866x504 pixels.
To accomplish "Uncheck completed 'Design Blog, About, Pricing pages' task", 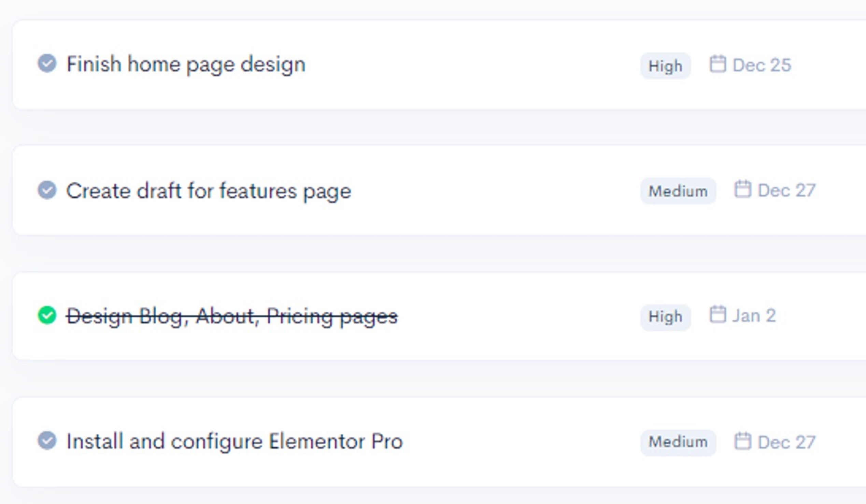I will (x=47, y=315).
